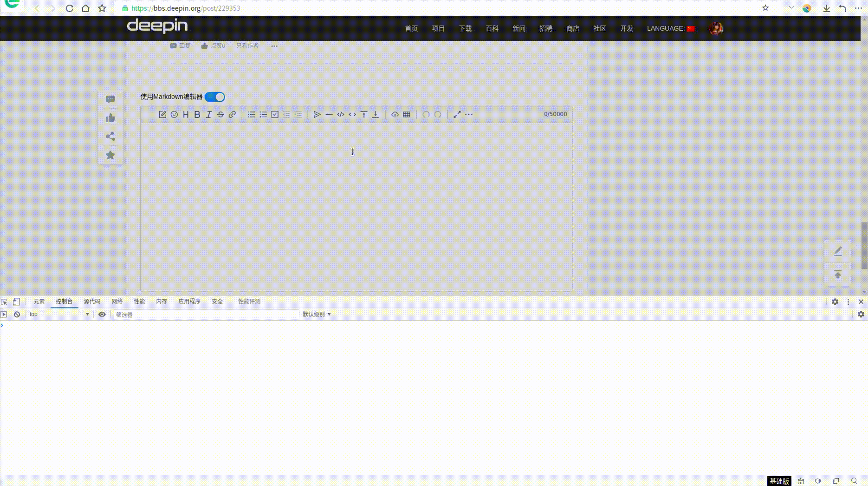
Task: Open the 默认级别 log level dropdown
Action: 317,315
